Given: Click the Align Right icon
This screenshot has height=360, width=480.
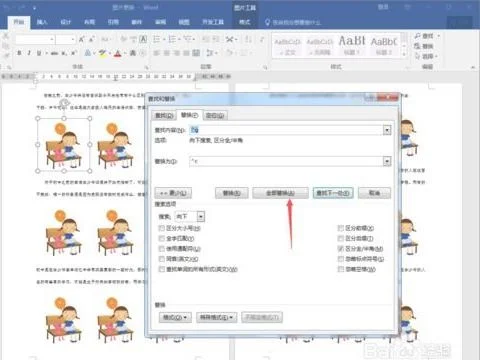Looking at the screenshot, I should [x=177, y=53].
